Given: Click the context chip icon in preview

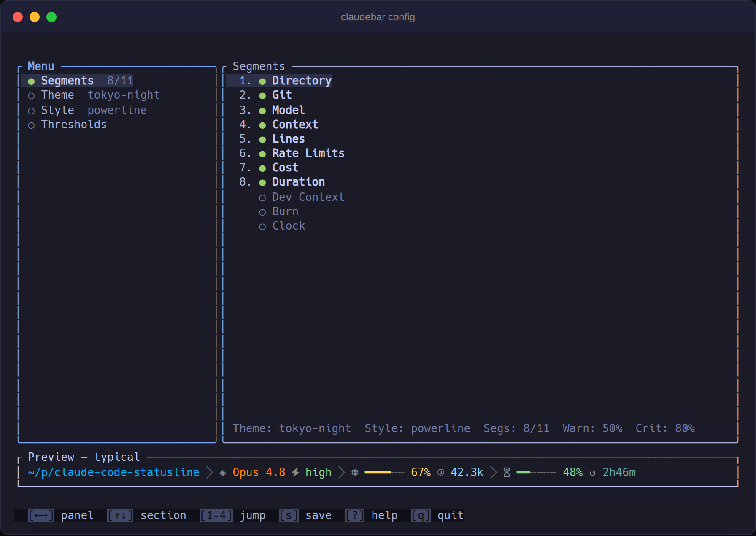Looking at the screenshot, I should [x=355, y=473].
